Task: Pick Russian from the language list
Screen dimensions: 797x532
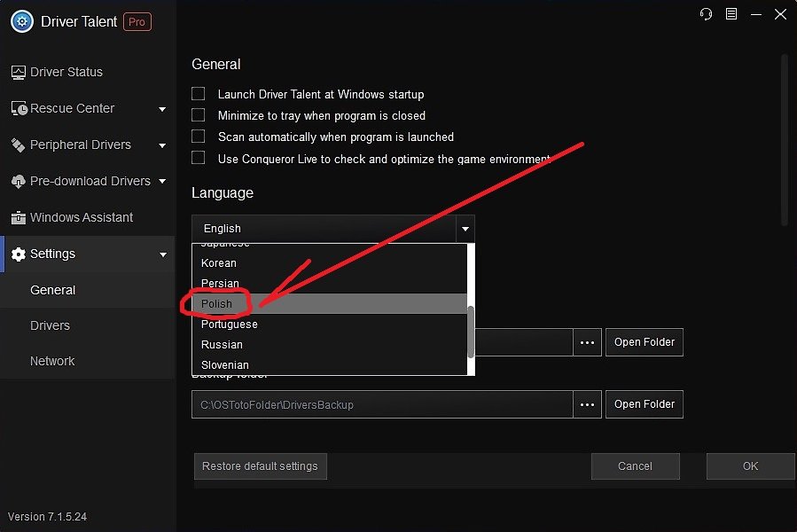Action: (x=330, y=344)
